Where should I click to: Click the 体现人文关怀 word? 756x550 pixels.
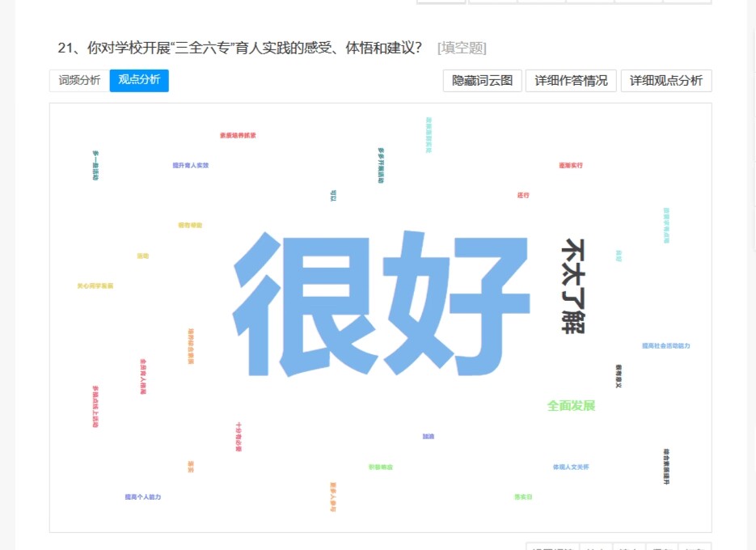tap(571, 467)
